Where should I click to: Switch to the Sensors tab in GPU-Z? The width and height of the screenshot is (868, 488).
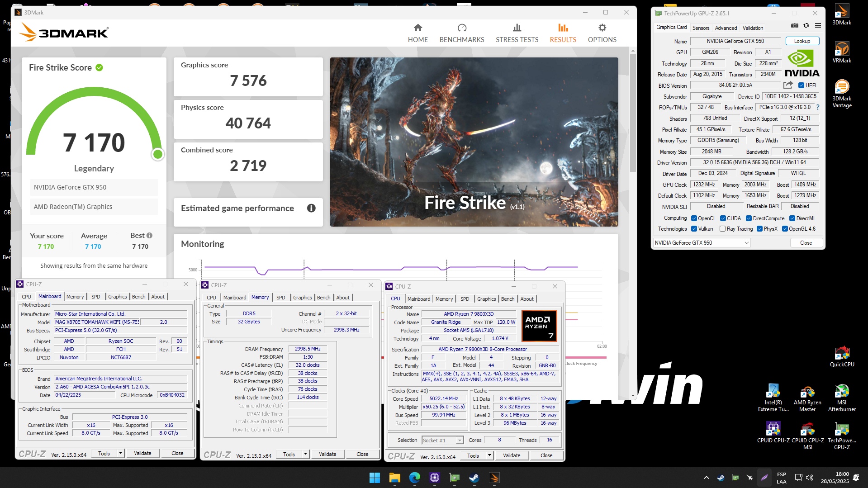701,28
